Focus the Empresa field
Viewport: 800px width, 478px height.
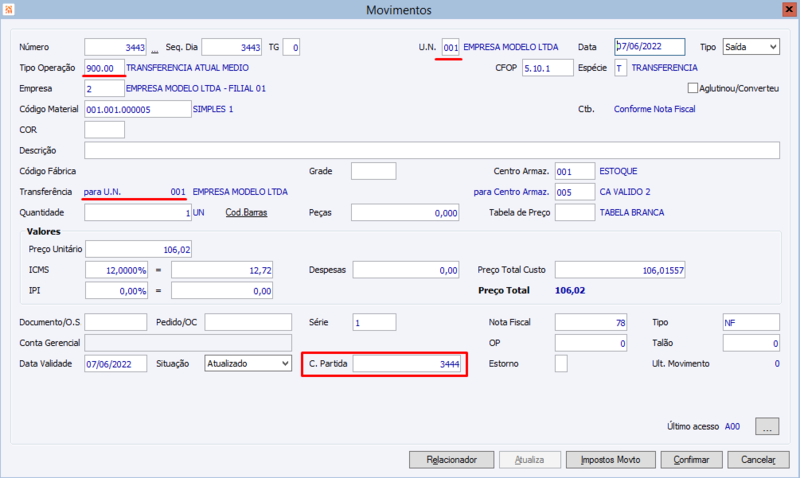[104, 88]
